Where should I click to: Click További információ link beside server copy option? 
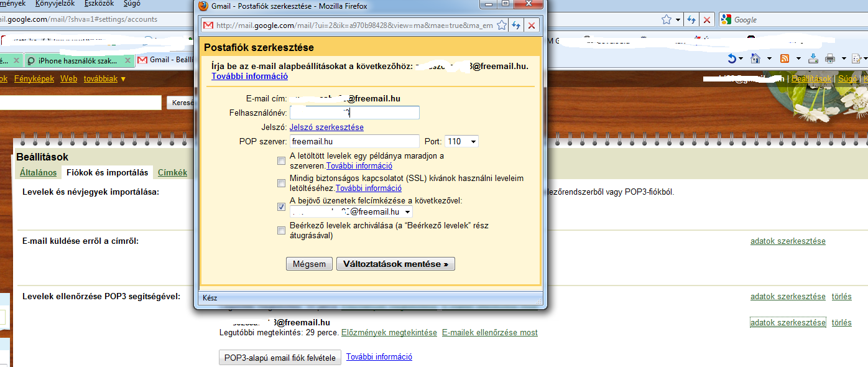click(359, 166)
